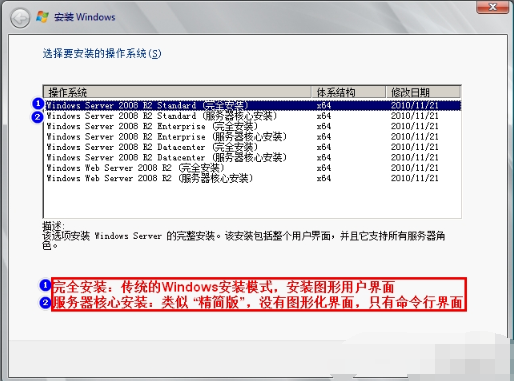Choose Windows Server 2008 R2 Enterprise (完全安装)
Image resolution: width=514 pixels, height=382 pixels.
pyautogui.click(x=252, y=126)
